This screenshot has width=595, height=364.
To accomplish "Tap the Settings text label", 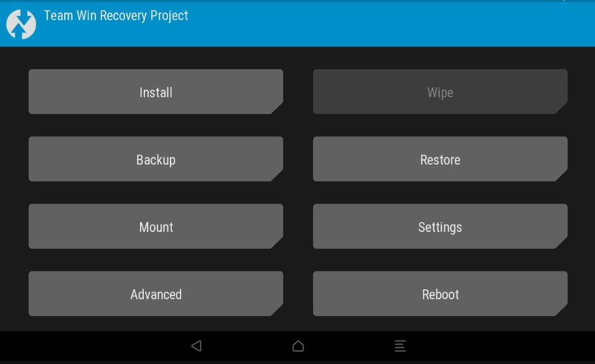I will [440, 227].
